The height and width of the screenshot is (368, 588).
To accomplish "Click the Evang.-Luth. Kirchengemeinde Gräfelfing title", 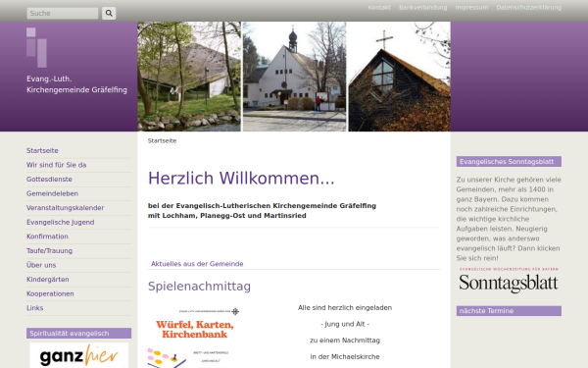I will (76, 84).
